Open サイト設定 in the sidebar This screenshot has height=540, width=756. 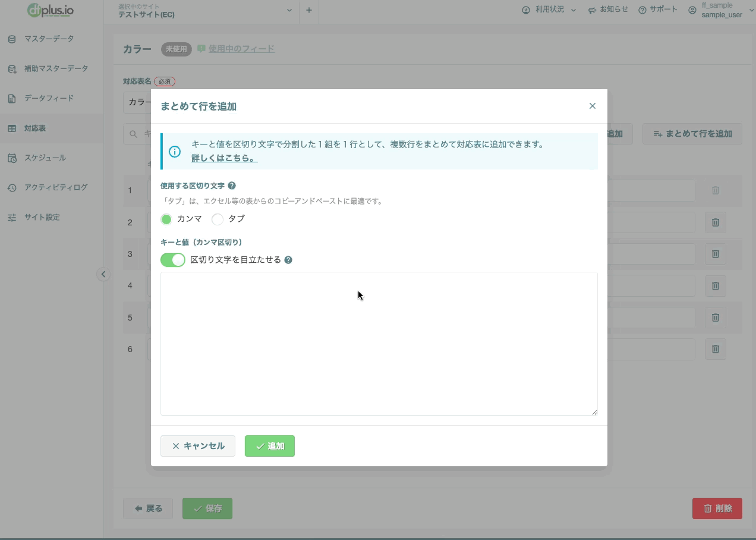[52, 217]
